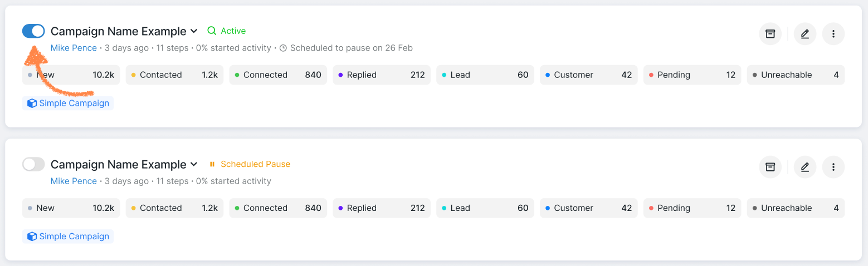Expand the Active campaign name dropdown chevron

click(194, 31)
